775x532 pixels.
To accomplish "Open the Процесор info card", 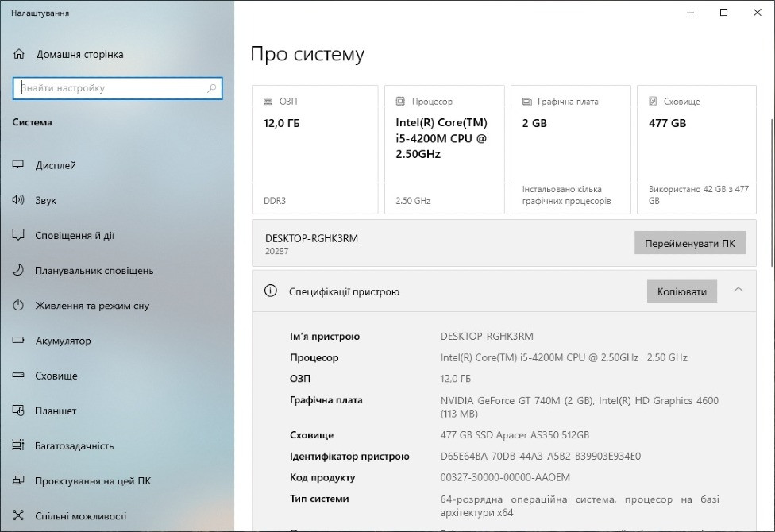I will tap(445, 149).
